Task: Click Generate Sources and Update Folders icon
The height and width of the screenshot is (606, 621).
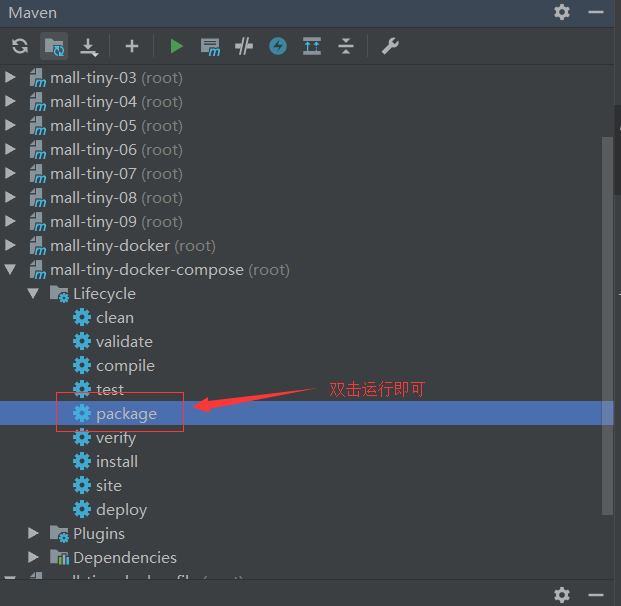Action: click(x=54, y=46)
